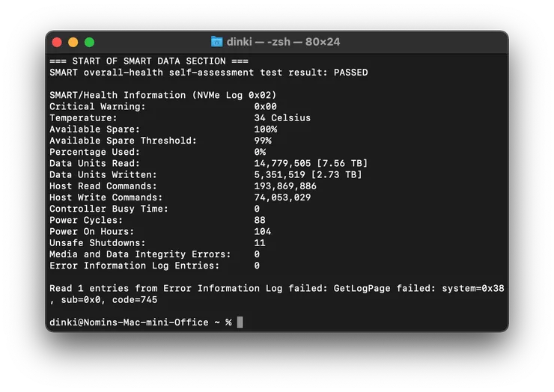Viewport: 554px width, 392px height.
Task: Click the 'Power Cycles' value 88
Action: click(x=260, y=220)
